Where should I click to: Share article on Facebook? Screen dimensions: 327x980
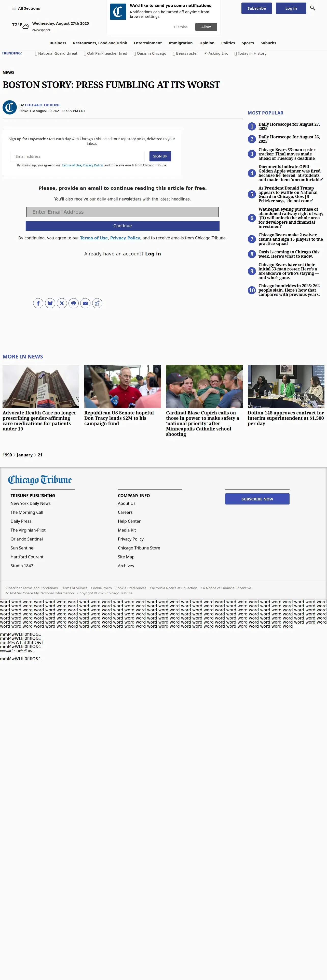[38, 303]
